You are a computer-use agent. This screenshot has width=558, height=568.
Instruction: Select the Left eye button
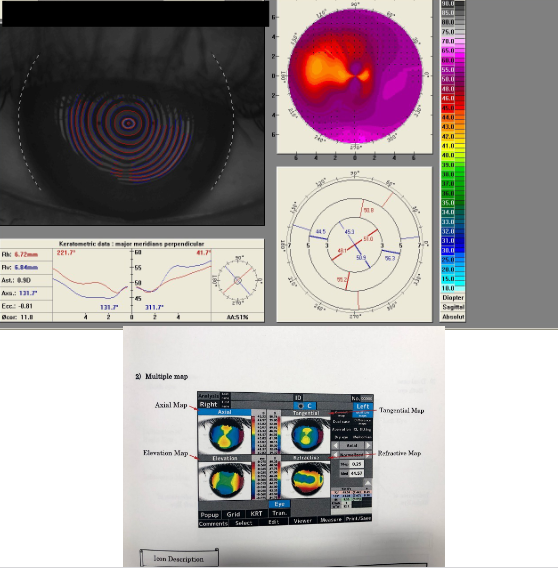[363, 406]
